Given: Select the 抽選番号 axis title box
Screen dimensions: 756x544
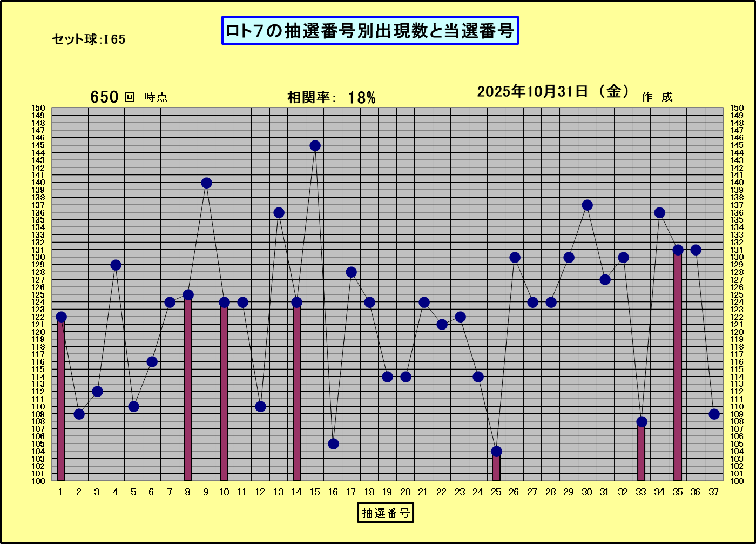Looking at the screenshot, I should (x=386, y=512).
